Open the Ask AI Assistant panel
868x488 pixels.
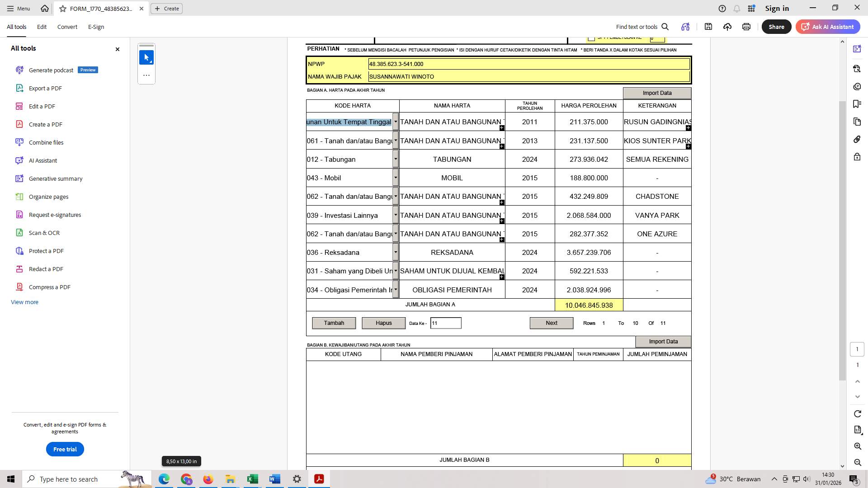point(827,27)
